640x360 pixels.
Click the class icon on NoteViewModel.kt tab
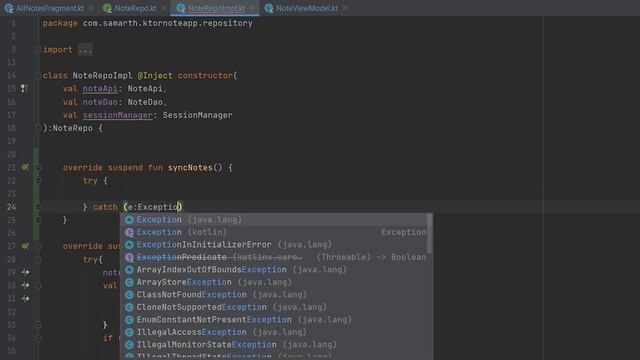coord(269,8)
